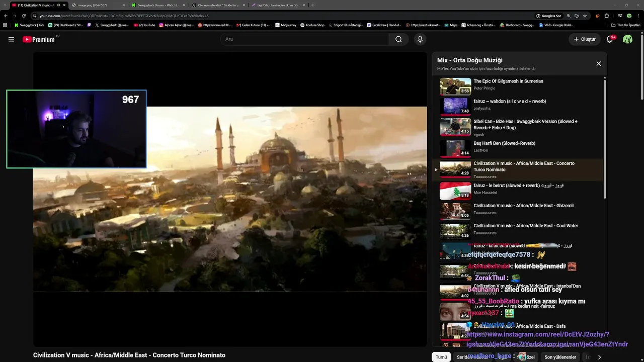Reload the page with the refresh icon
This screenshot has height=362, width=644.
point(24,16)
